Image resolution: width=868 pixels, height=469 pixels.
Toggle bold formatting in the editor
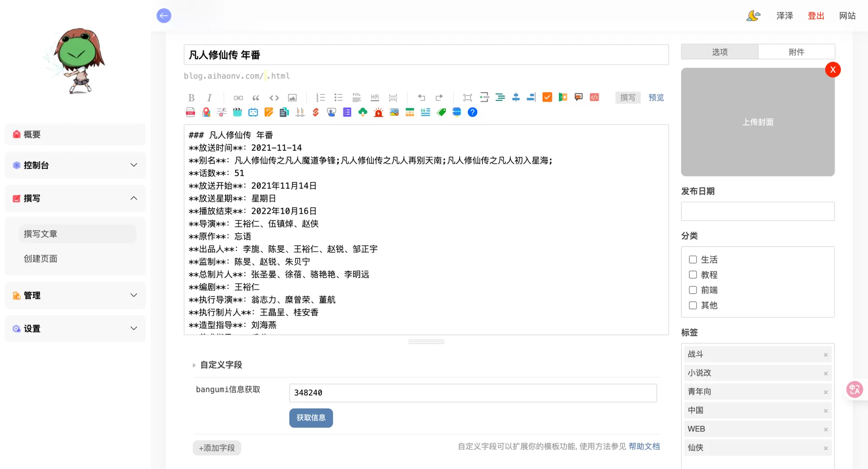click(x=191, y=98)
